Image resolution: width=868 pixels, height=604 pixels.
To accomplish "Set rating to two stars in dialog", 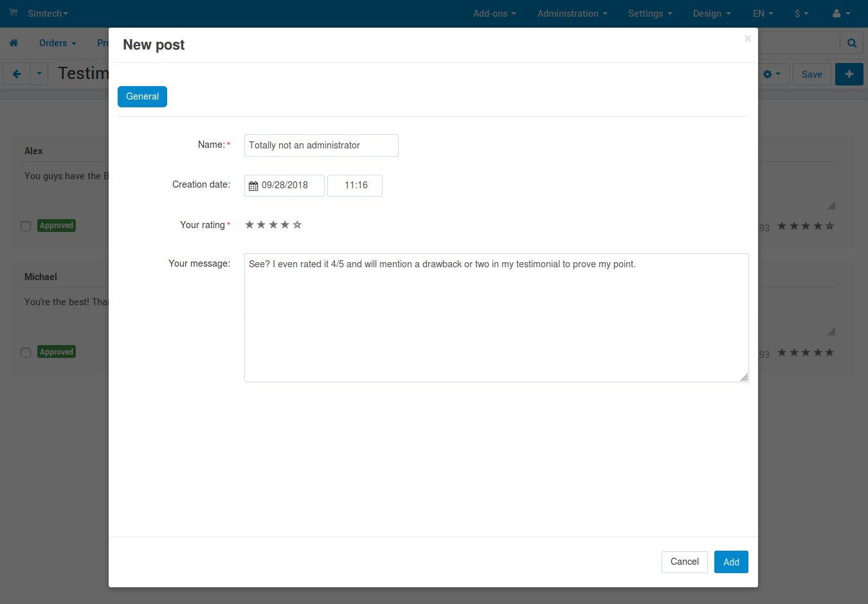I will tap(261, 225).
